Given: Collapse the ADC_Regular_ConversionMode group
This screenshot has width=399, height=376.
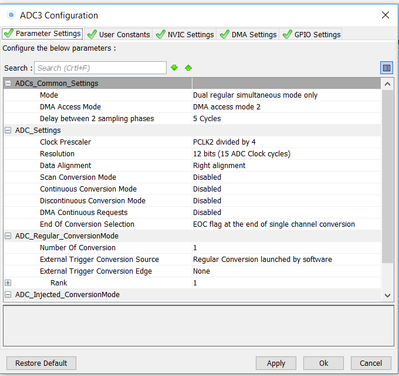Looking at the screenshot, I should pyautogui.click(x=8, y=236).
